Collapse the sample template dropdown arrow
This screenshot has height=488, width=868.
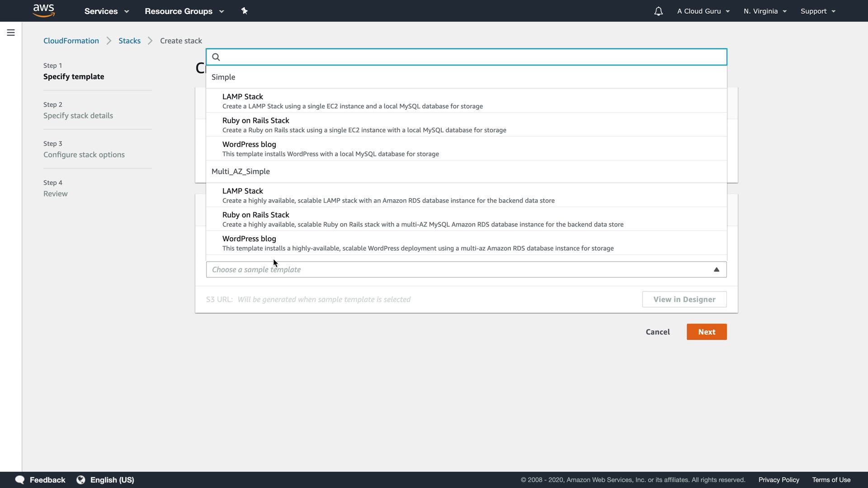717,270
